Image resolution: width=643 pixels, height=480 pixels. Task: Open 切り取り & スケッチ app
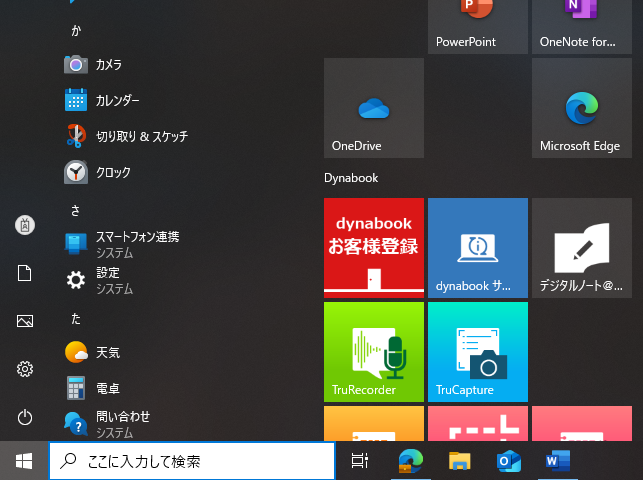click(140, 136)
